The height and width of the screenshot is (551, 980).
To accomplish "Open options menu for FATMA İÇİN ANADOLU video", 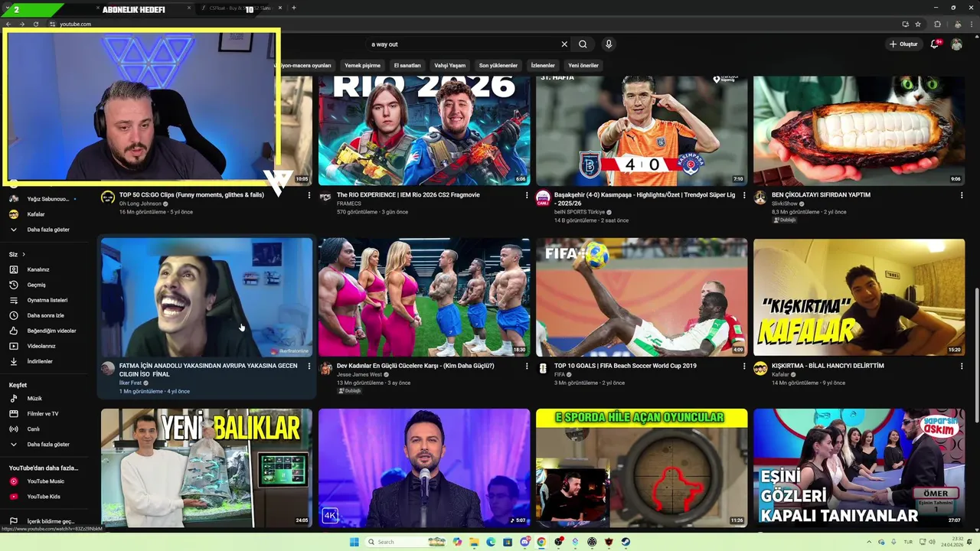I will [309, 367].
